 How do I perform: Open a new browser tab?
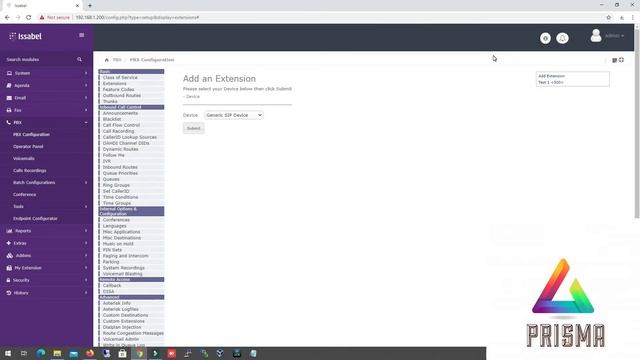(90, 6)
